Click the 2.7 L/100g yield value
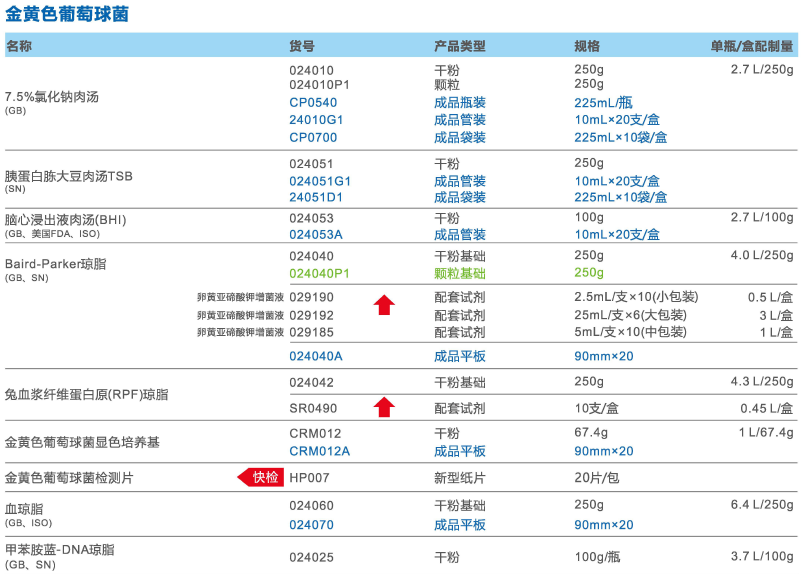The width and height of the screenshot is (801, 574). tap(762, 218)
